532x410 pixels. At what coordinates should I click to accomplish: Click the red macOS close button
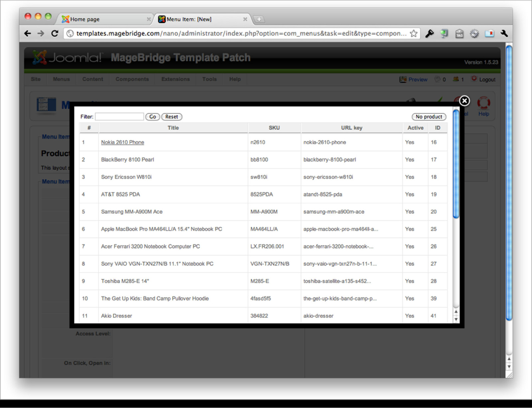point(28,16)
